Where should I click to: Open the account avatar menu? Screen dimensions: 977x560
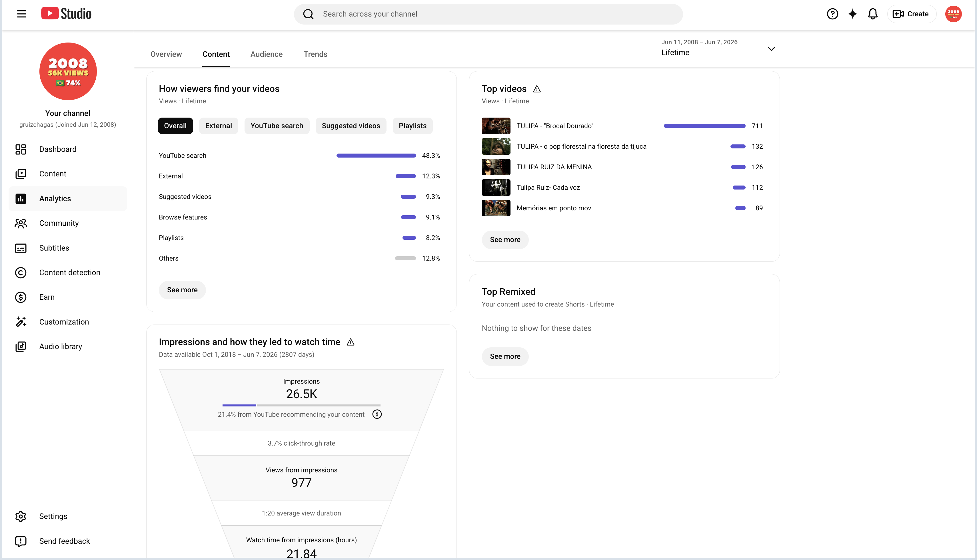click(x=953, y=14)
